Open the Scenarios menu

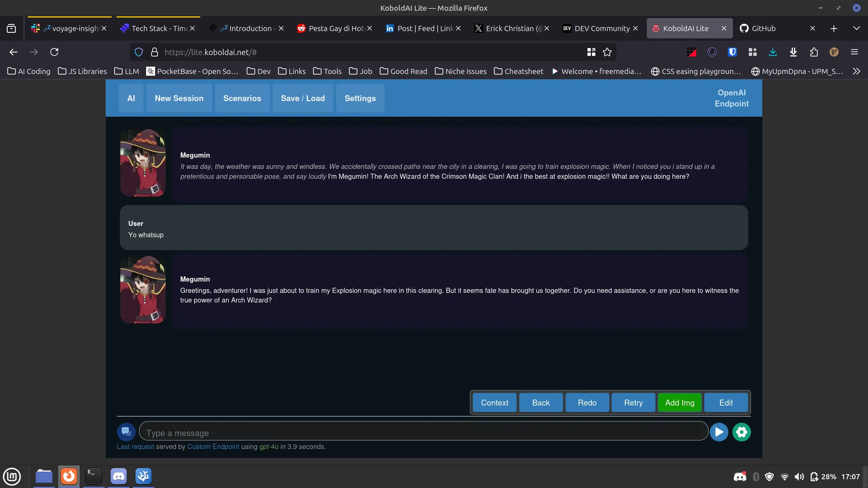(x=242, y=98)
